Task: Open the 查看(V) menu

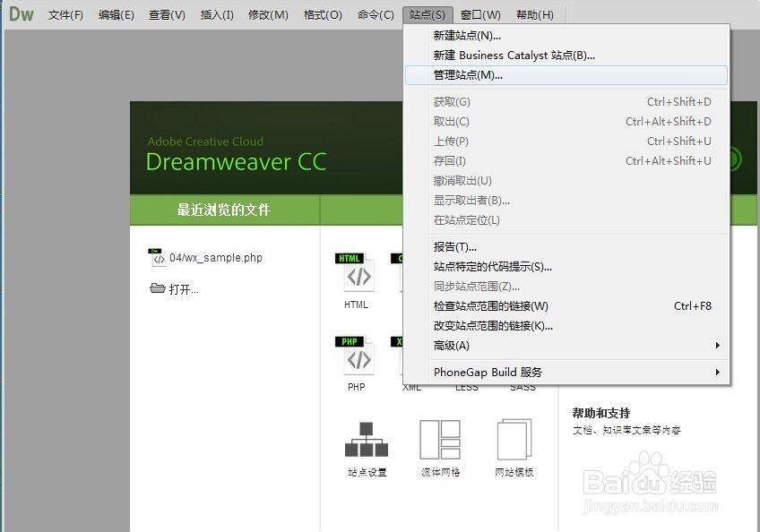Action: tap(168, 15)
